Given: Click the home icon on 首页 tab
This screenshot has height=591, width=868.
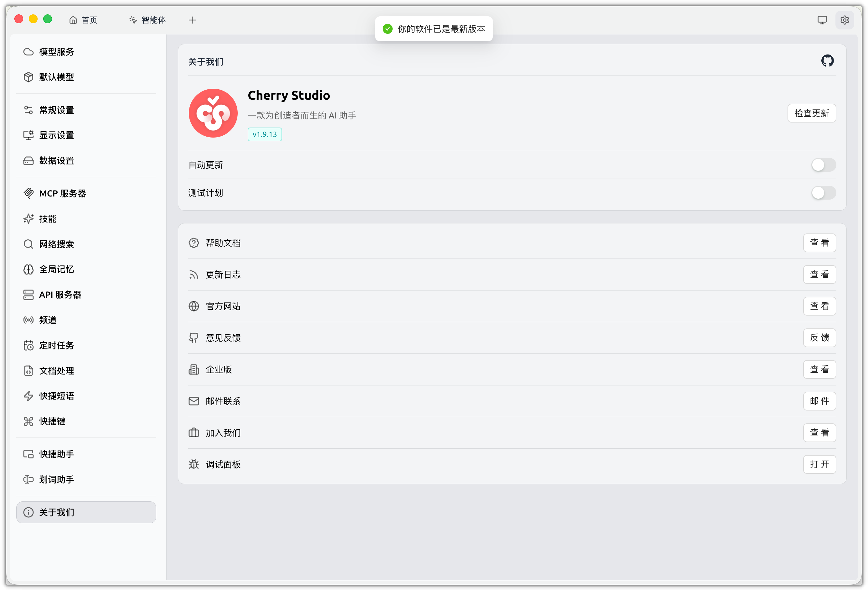Looking at the screenshot, I should click(x=73, y=20).
